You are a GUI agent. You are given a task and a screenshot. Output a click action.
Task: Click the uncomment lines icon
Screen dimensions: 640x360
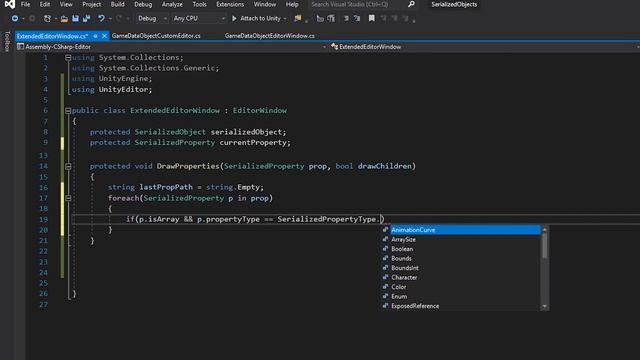point(357,18)
